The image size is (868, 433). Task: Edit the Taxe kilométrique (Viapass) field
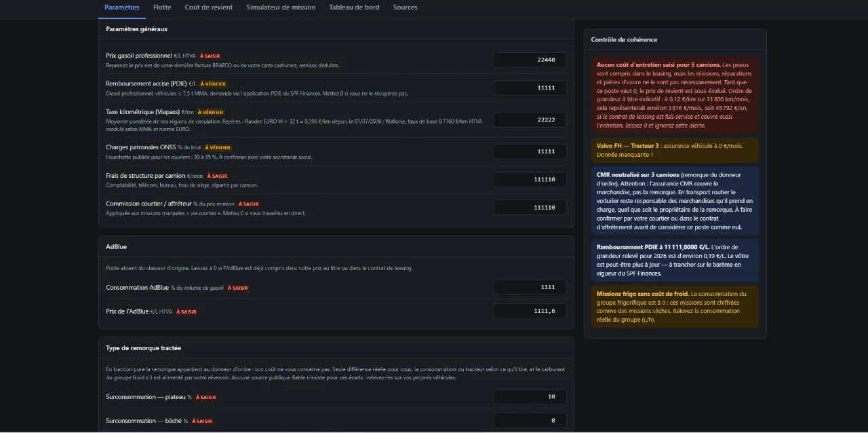coord(530,119)
